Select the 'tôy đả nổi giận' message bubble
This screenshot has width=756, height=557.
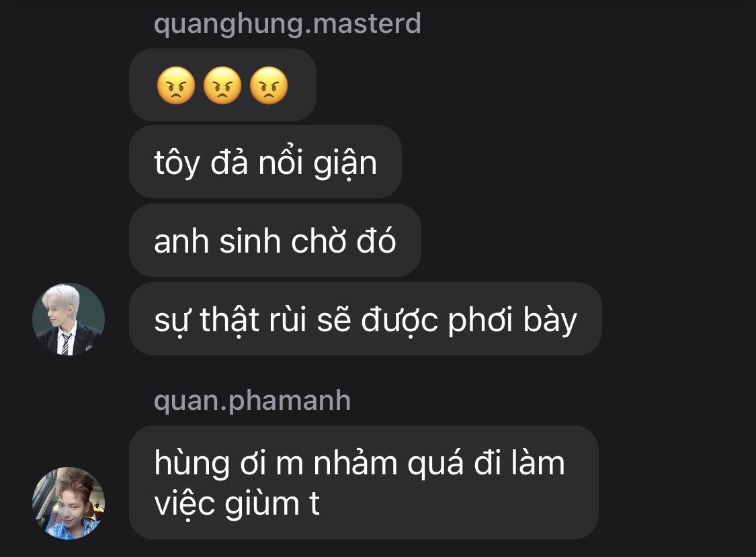(x=265, y=161)
